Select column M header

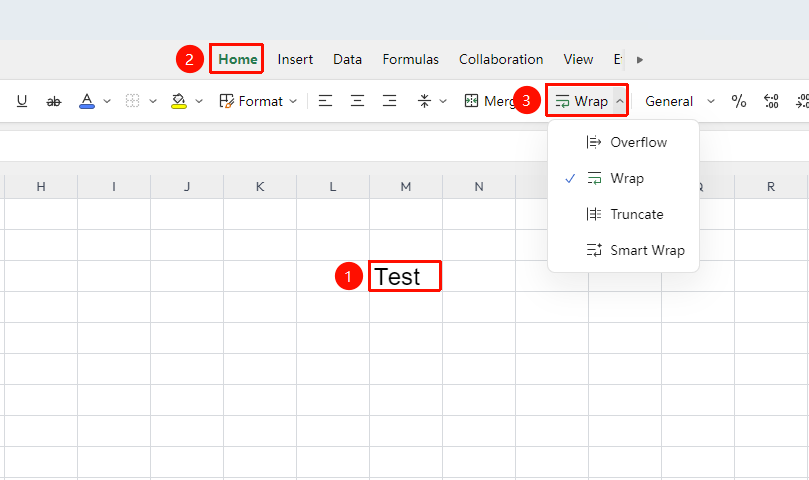pyautogui.click(x=406, y=186)
